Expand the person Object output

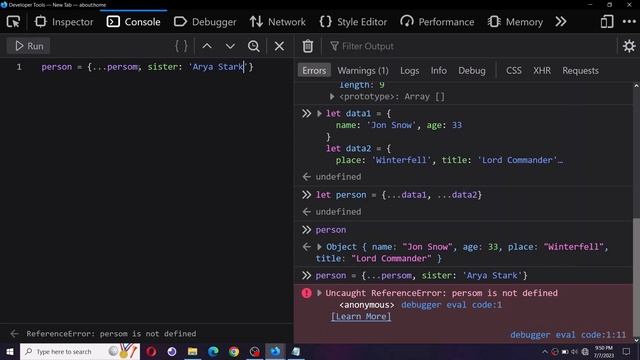click(x=319, y=247)
